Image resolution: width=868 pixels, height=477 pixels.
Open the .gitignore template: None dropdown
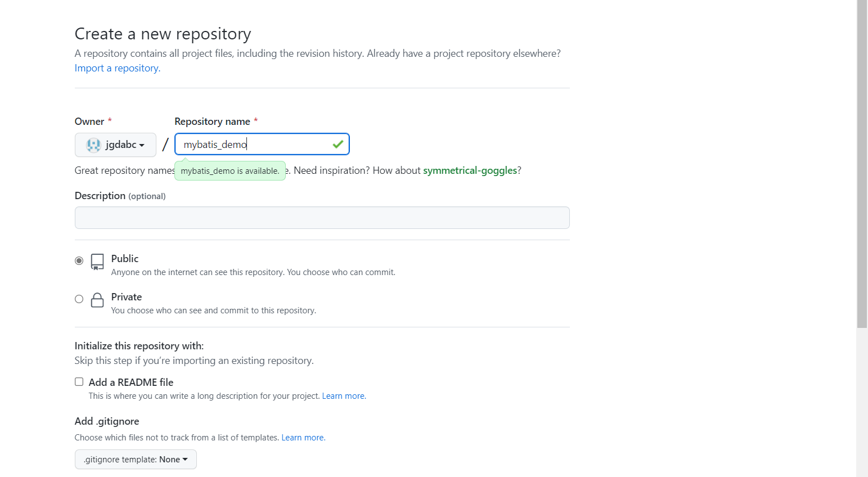tap(135, 459)
